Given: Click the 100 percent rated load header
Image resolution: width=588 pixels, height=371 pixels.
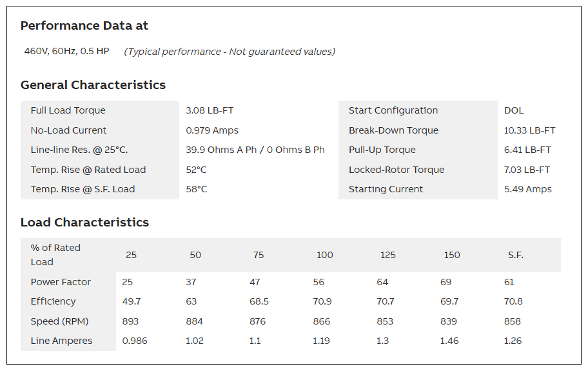Looking at the screenshot, I should tap(325, 255).
